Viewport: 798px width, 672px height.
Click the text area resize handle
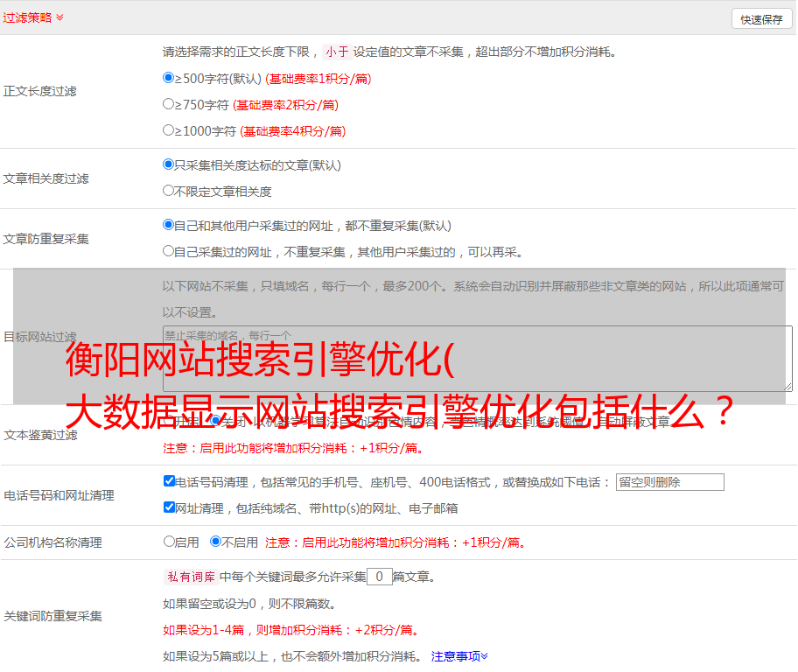pos(787,386)
